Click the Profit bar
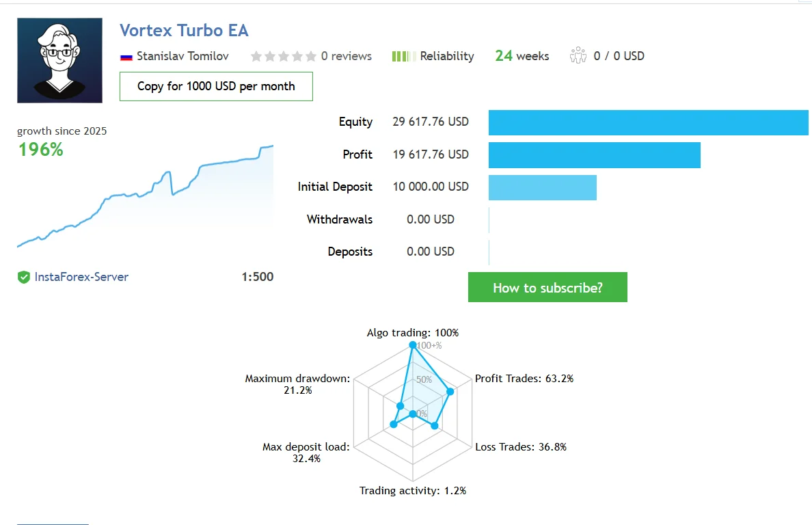Image resolution: width=812 pixels, height=525 pixels. point(594,154)
